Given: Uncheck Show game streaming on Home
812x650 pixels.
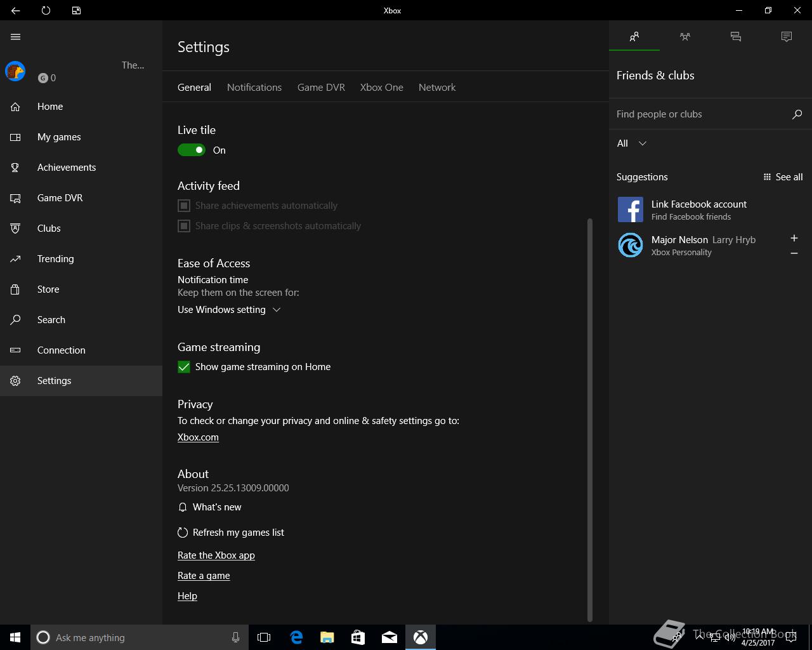Looking at the screenshot, I should tap(184, 367).
